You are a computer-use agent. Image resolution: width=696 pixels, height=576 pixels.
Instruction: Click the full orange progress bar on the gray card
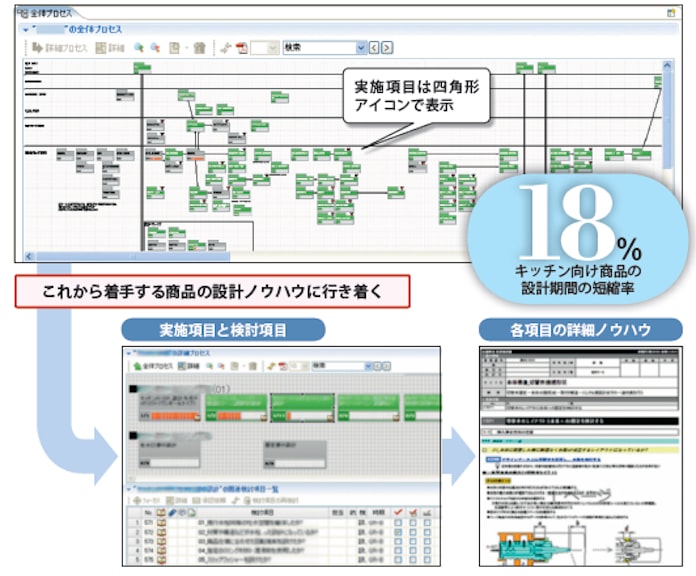(173, 416)
